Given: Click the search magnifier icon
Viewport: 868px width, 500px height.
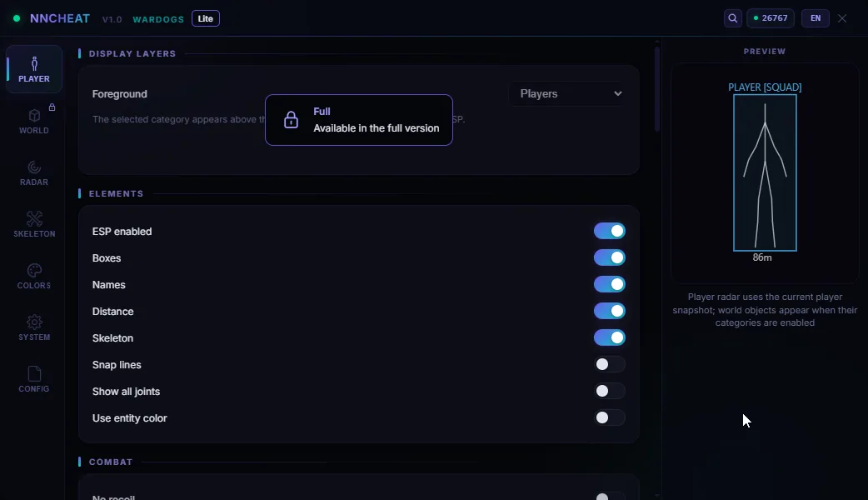Looking at the screenshot, I should pyautogui.click(x=732, y=18).
